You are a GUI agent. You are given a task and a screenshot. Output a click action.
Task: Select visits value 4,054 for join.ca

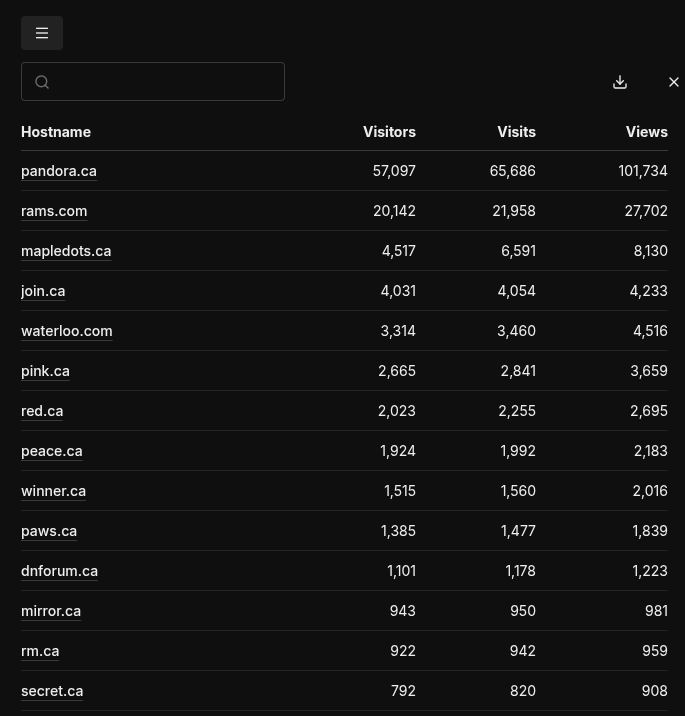coord(516,291)
